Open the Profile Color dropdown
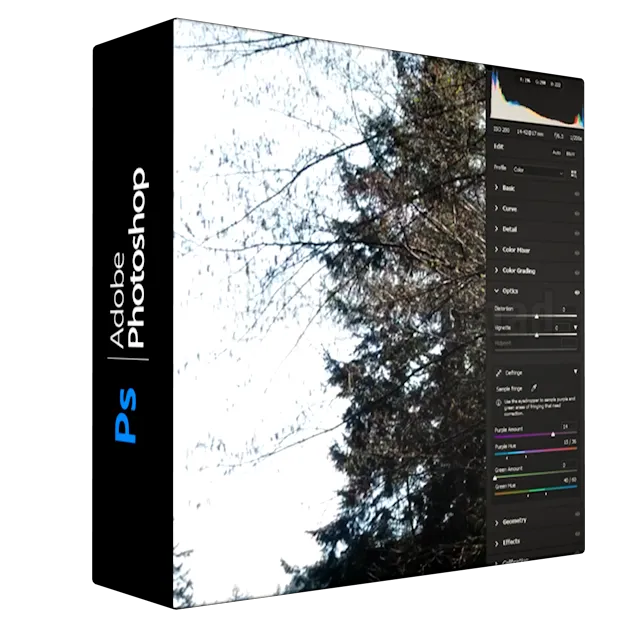630x630 pixels. 538,172
